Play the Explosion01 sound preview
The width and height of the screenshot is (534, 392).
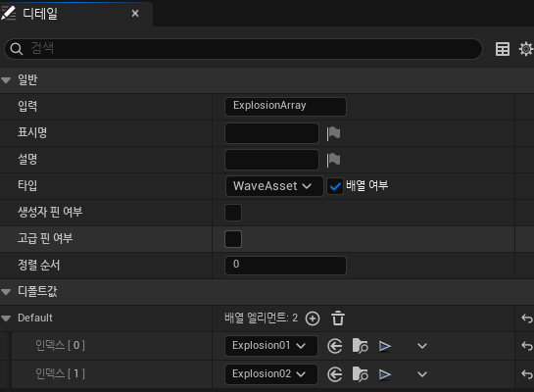(x=385, y=346)
